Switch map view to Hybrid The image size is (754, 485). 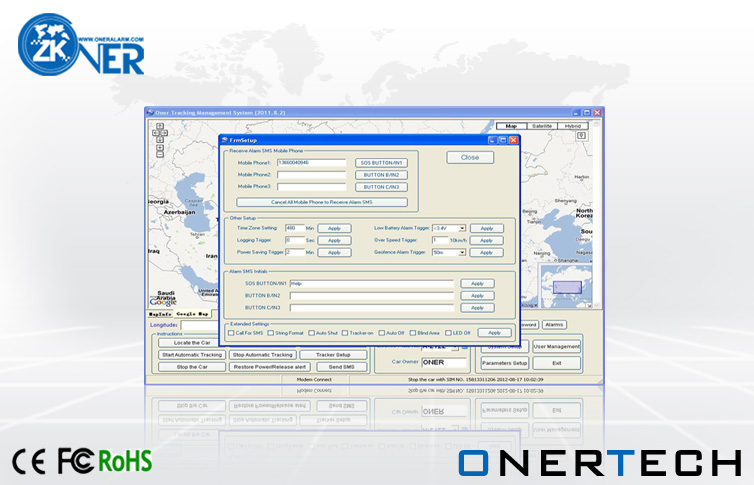[573, 126]
